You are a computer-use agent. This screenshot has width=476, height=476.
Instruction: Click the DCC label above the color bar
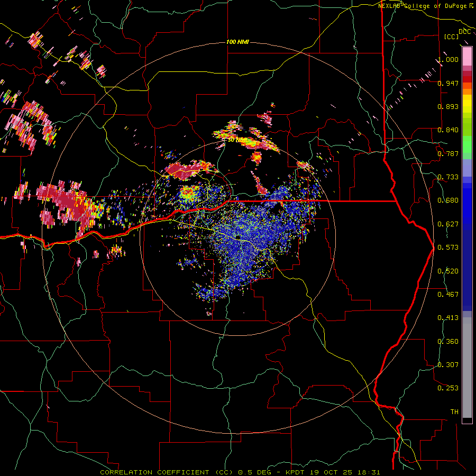click(464, 32)
